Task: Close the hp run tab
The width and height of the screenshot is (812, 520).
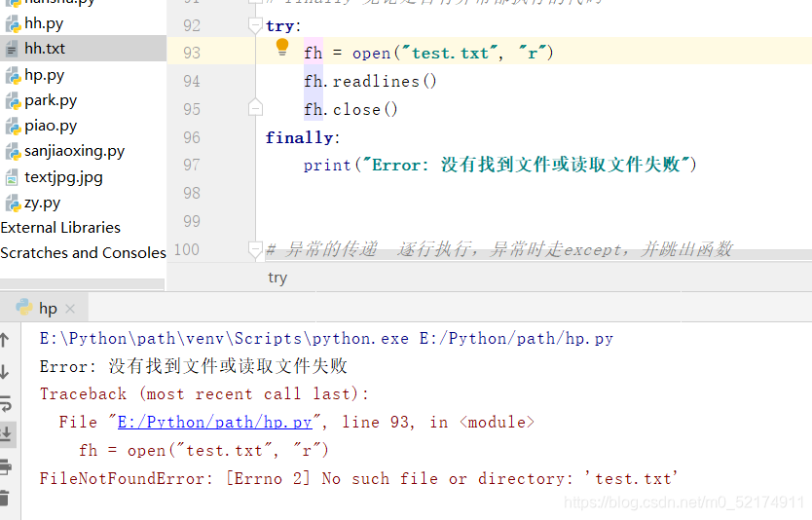Action: (x=70, y=310)
